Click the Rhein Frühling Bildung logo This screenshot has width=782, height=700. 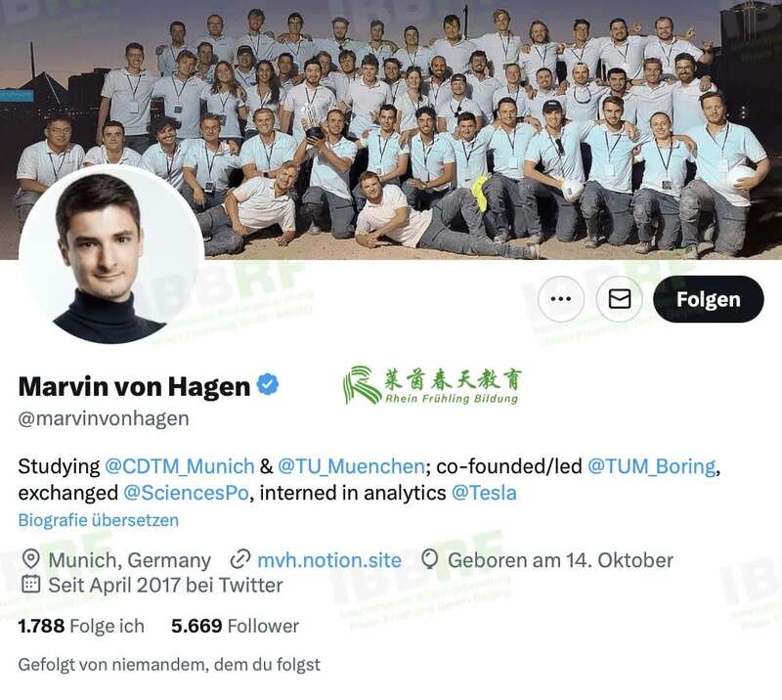(432, 385)
